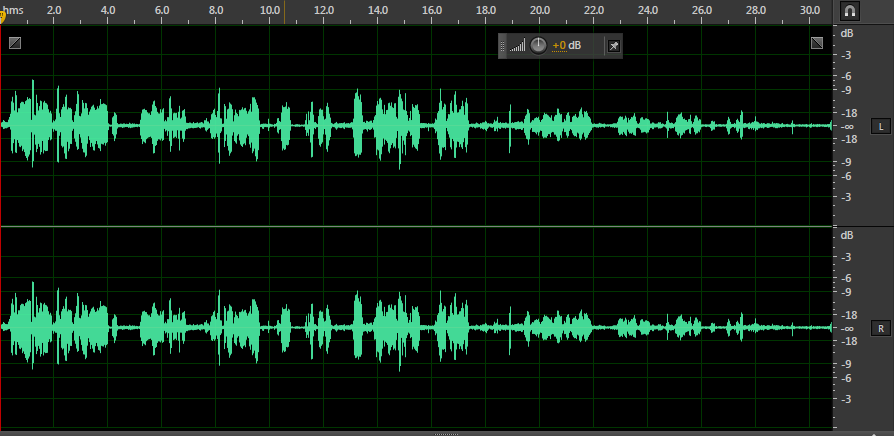Click the dB label of left channel scale
Screen dimensions: 894x436
click(847, 34)
